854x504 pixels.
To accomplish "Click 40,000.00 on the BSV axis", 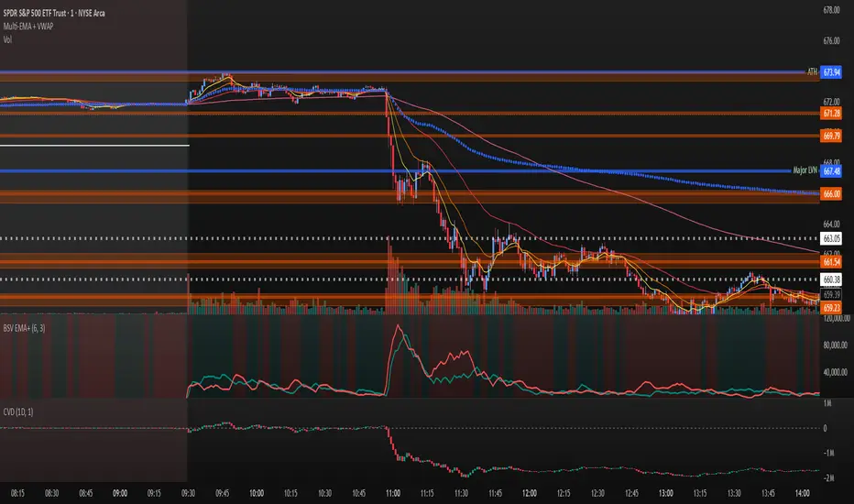I will click(x=835, y=372).
